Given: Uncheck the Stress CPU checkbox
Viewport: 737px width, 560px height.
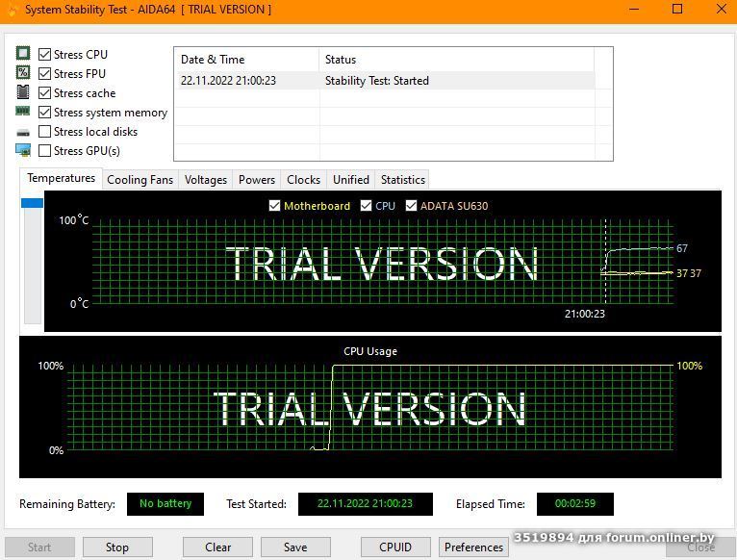Looking at the screenshot, I should click(x=44, y=55).
